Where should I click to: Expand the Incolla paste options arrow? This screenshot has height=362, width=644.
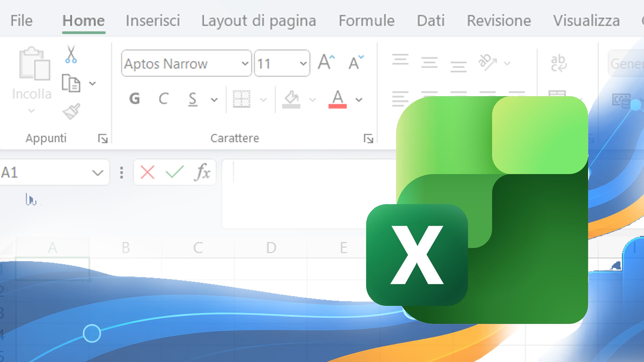[x=32, y=111]
